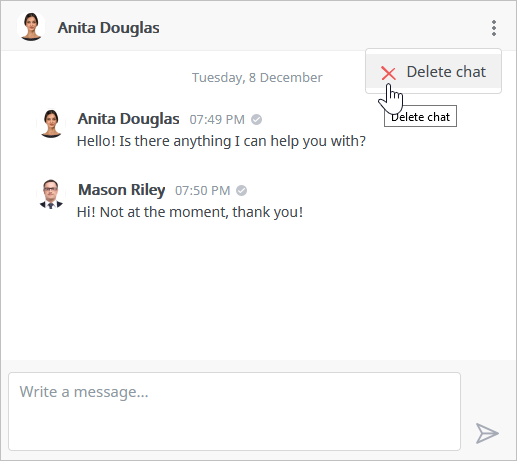The image size is (517, 461).
Task: Click the message "Hi! Not at the moment, thank you!"
Action: click(190, 212)
